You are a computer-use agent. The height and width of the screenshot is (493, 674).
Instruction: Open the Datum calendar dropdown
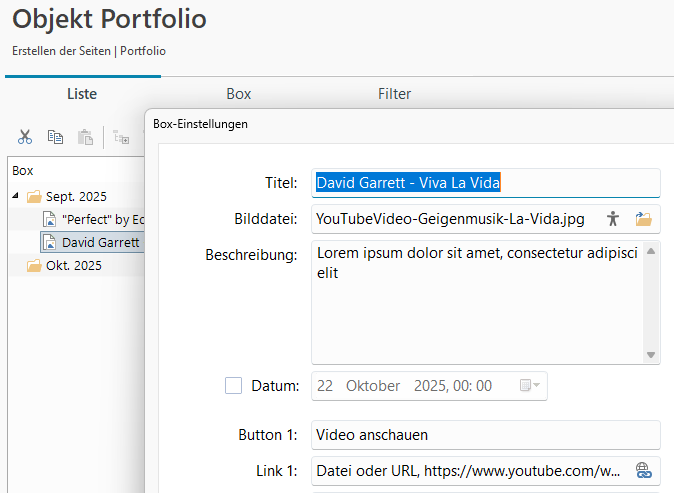531,386
